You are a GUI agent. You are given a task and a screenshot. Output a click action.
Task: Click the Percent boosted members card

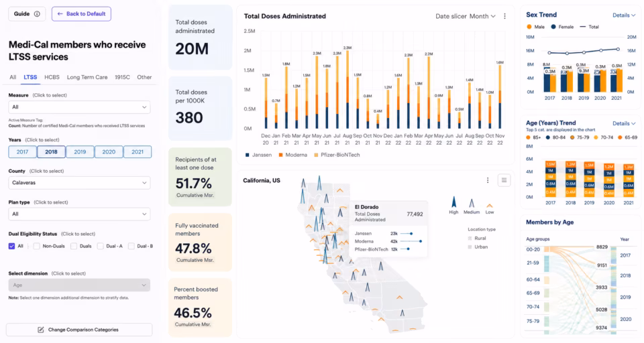click(x=201, y=307)
